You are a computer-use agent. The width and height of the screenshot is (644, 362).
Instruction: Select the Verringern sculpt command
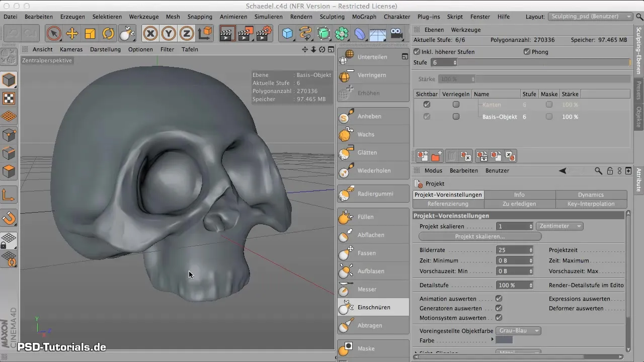373,75
